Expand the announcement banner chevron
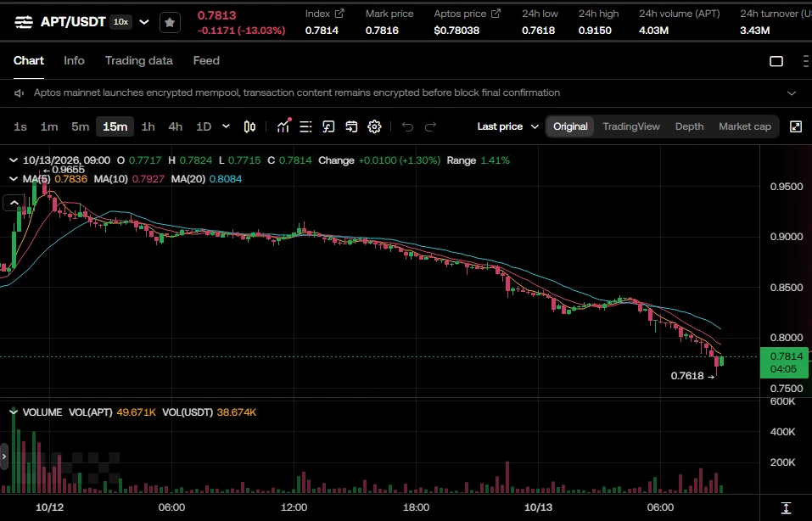Viewport: 812px width, 521px height. coord(792,93)
